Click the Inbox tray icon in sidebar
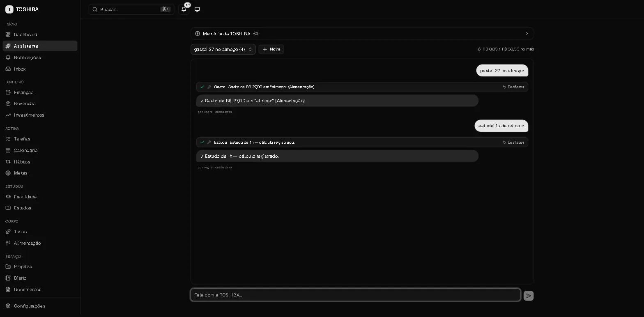Image resolution: width=644 pixels, height=317 pixels. pyautogui.click(x=8, y=69)
